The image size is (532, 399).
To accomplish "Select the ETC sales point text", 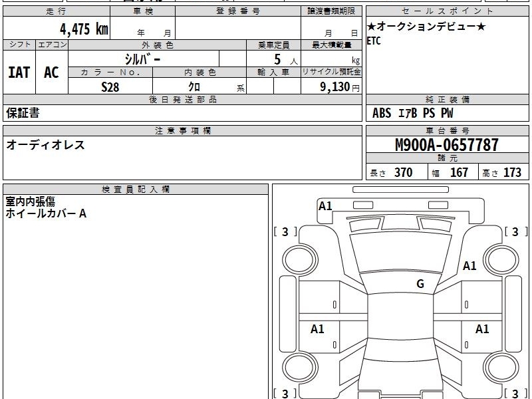I will tap(374, 41).
